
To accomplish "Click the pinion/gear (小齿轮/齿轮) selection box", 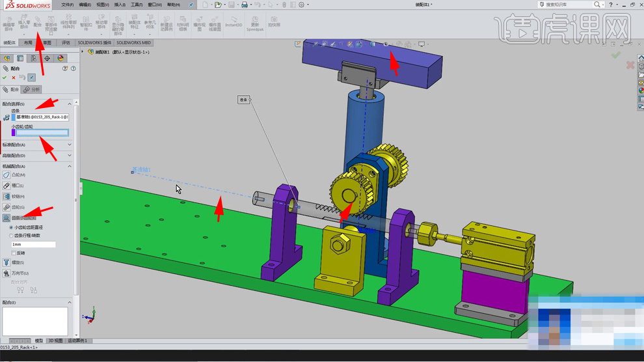I will click(x=42, y=133).
